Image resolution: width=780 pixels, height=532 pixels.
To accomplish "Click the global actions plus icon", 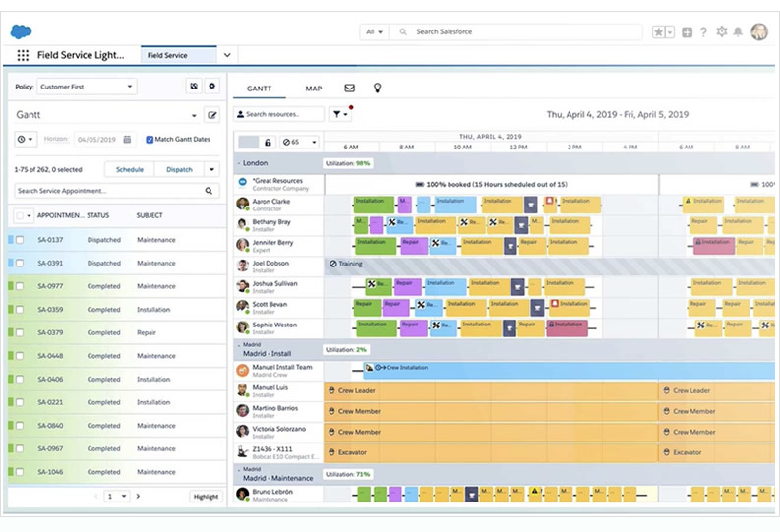I will (x=687, y=32).
